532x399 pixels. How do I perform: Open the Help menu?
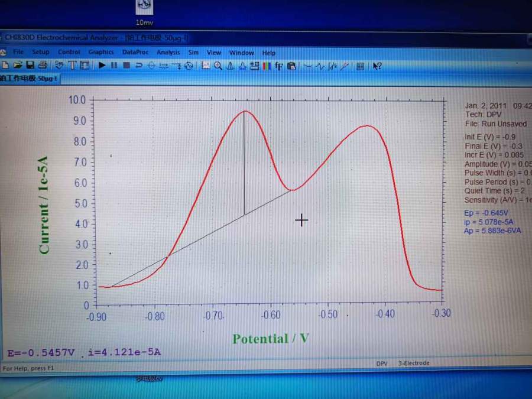pyautogui.click(x=269, y=53)
